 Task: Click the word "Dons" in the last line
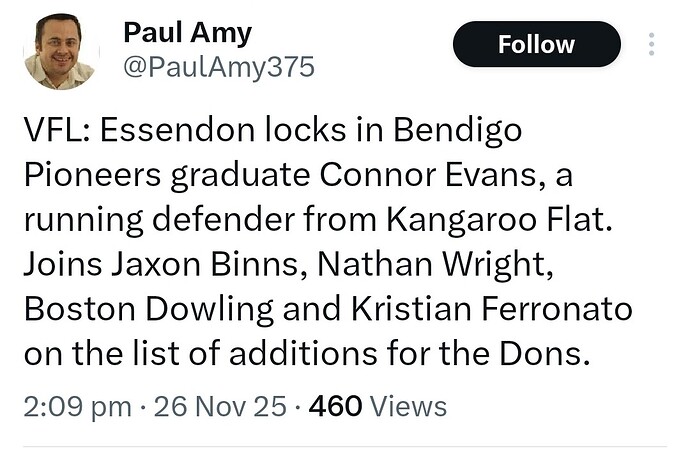point(553,354)
